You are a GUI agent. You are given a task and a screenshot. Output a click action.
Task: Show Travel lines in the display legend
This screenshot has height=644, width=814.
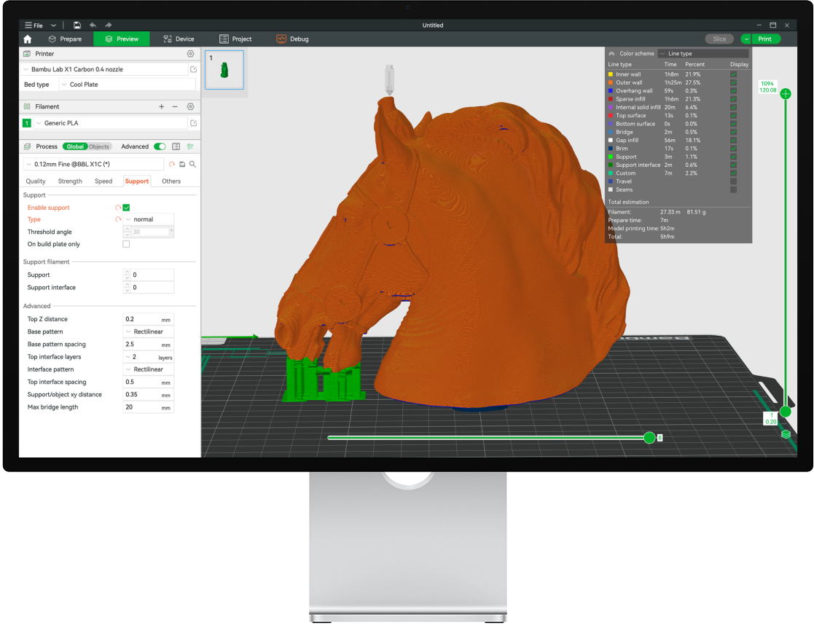point(733,181)
